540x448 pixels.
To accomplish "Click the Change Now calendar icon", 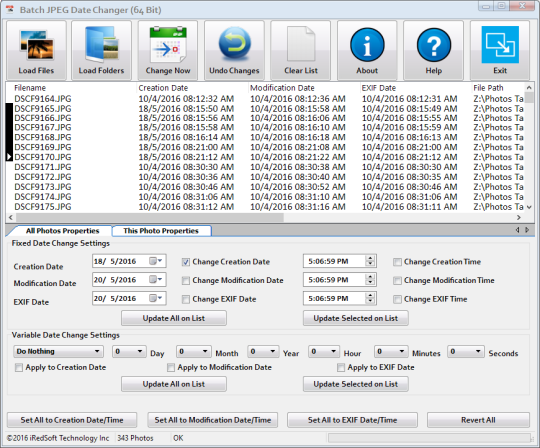I will pos(168,44).
